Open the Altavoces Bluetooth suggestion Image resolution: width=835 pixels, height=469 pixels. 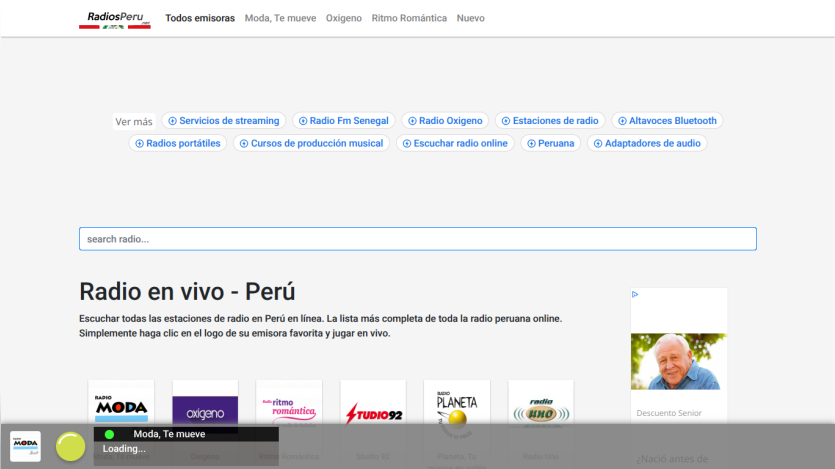click(x=667, y=121)
